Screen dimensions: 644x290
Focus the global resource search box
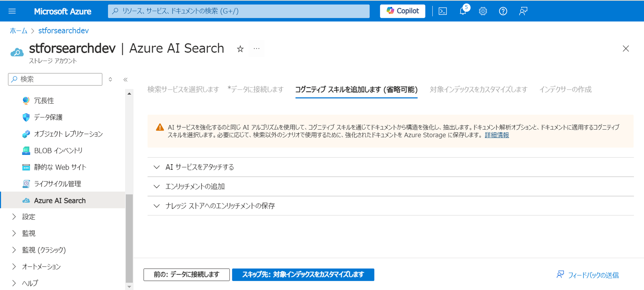[238, 11]
